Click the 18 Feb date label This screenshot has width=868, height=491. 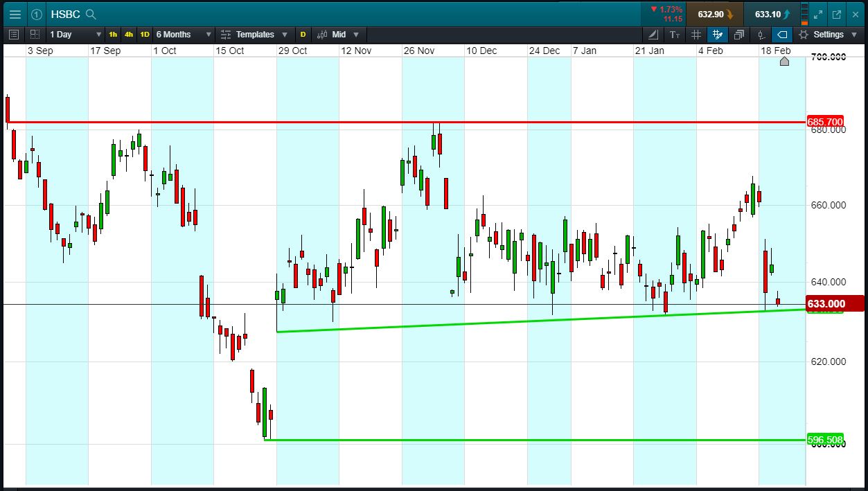click(x=776, y=51)
